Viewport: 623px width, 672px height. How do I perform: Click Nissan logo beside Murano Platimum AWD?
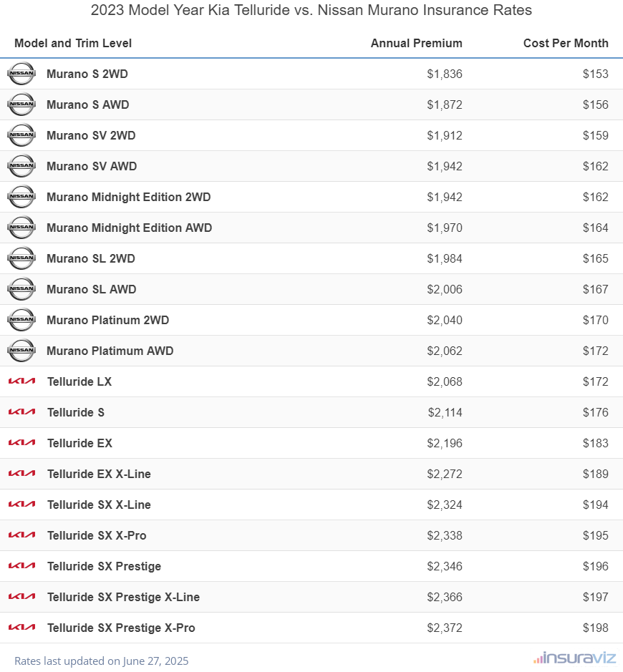tap(21, 351)
